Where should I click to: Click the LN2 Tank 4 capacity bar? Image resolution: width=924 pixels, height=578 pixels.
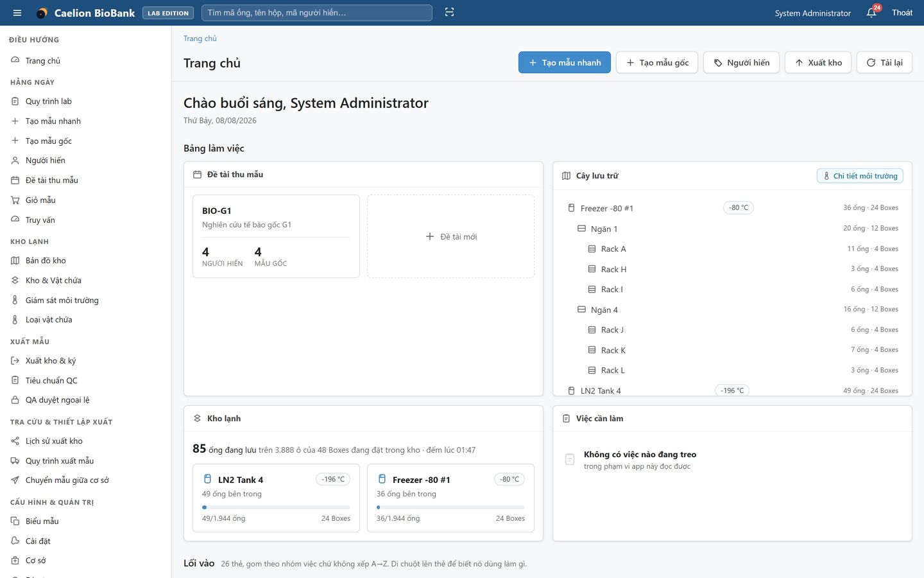pyautogui.click(x=276, y=507)
